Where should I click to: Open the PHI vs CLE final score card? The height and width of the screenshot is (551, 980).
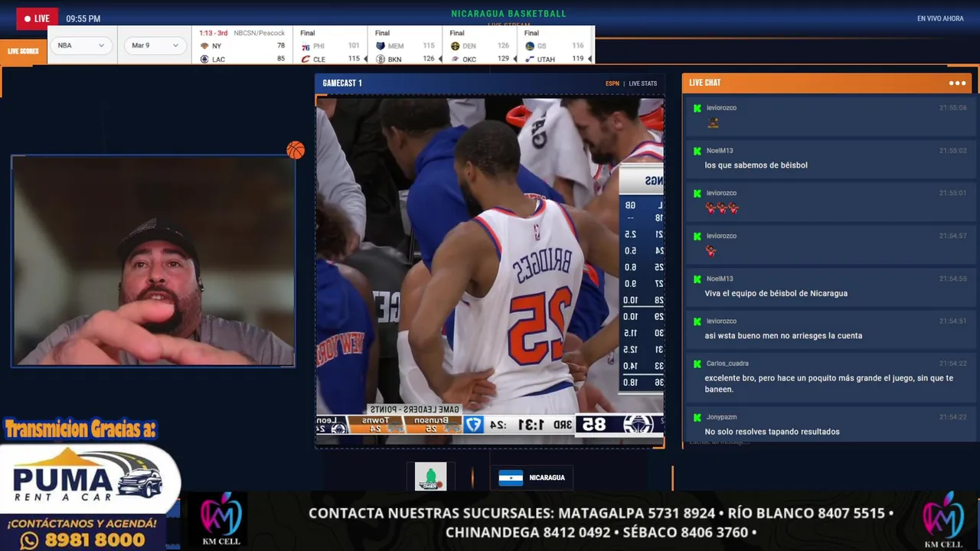[x=331, y=46]
